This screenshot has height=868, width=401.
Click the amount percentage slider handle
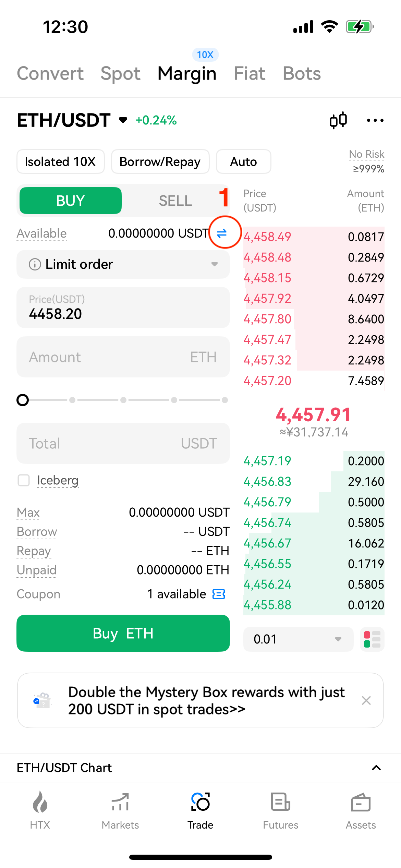pos(23,400)
